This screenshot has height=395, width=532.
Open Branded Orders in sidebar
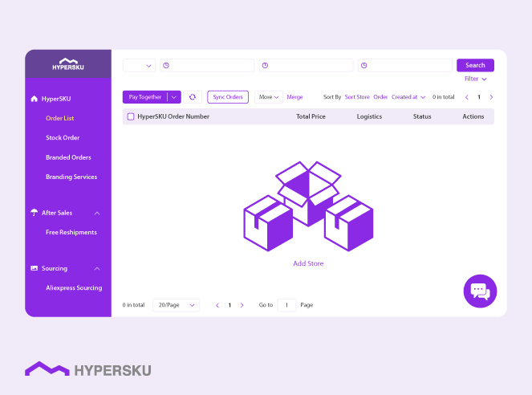(x=68, y=157)
